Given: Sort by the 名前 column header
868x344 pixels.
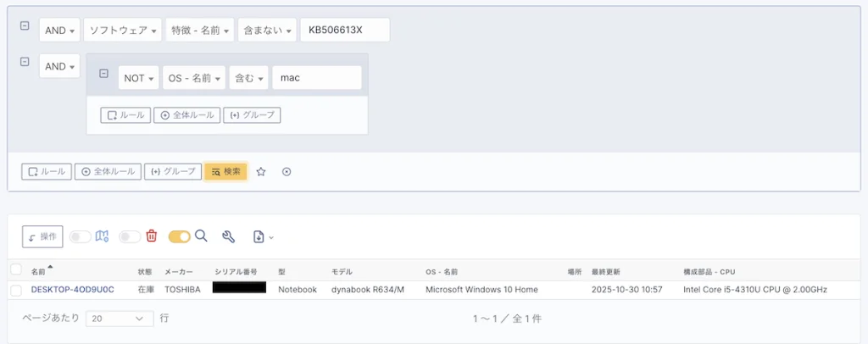Looking at the screenshot, I should tap(38, 272).
